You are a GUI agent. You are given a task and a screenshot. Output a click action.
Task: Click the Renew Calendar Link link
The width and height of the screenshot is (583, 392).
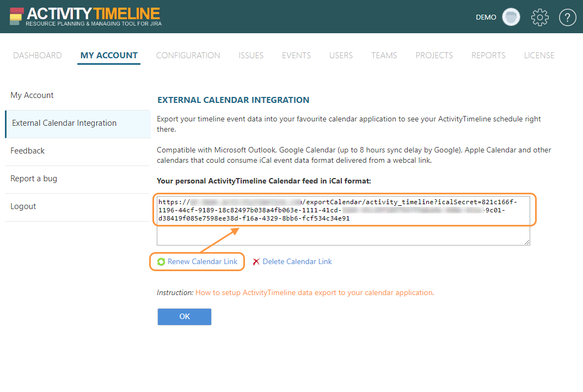pyautogui.click(x=202, y=262)
